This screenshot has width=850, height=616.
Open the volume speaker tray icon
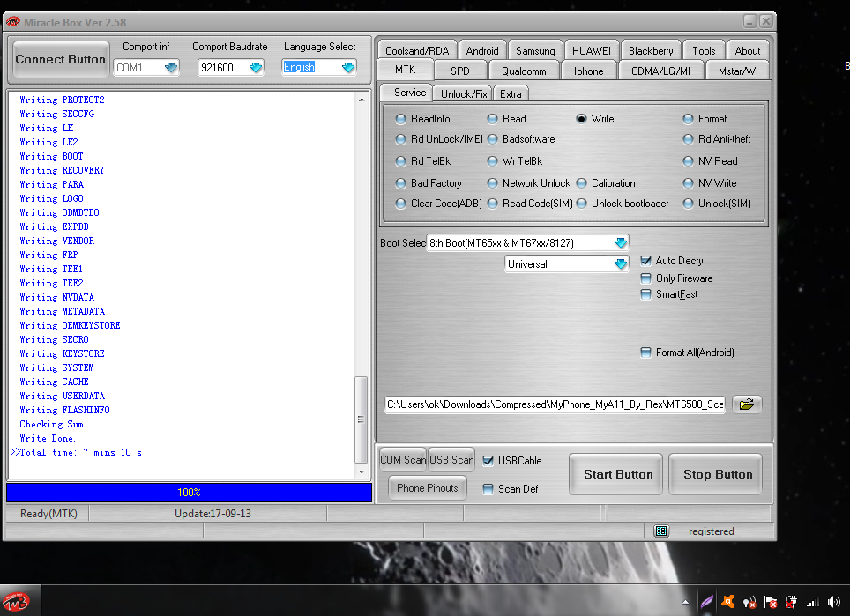click(834, 602)
